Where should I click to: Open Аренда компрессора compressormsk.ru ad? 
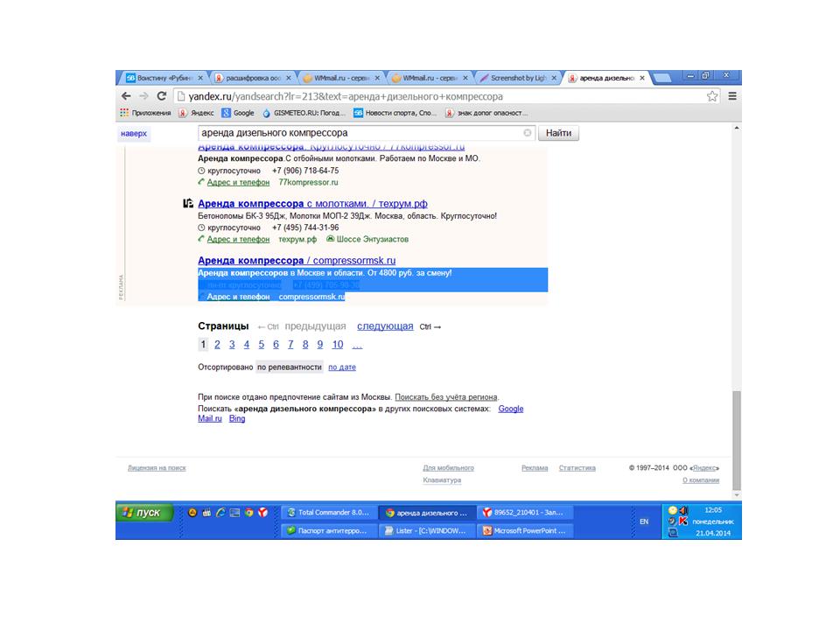[297, 261]
